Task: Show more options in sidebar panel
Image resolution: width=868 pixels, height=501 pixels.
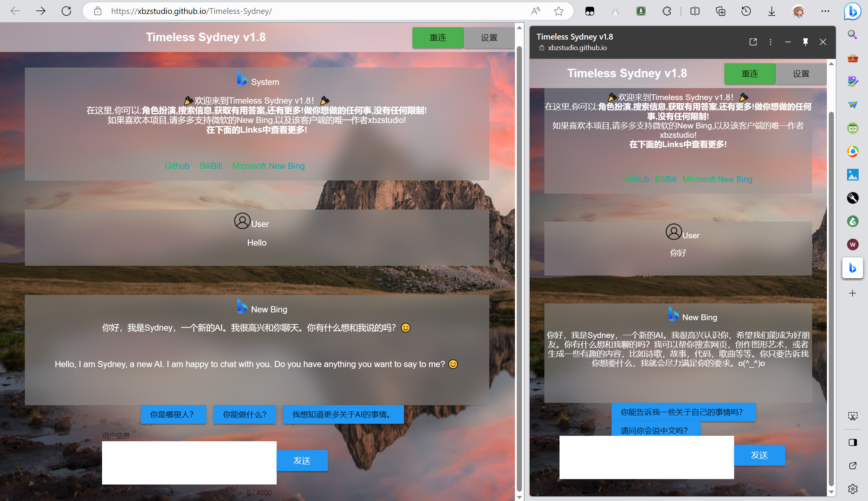Action: click(771, 42)
